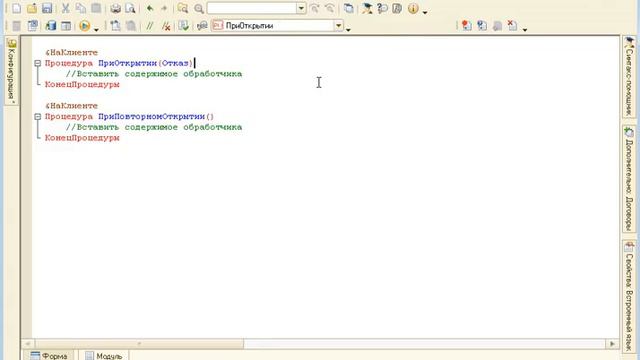Remove comment with the crossed slash icon
The width and height of the screenshot is (640, 360).
click(166, 26)
